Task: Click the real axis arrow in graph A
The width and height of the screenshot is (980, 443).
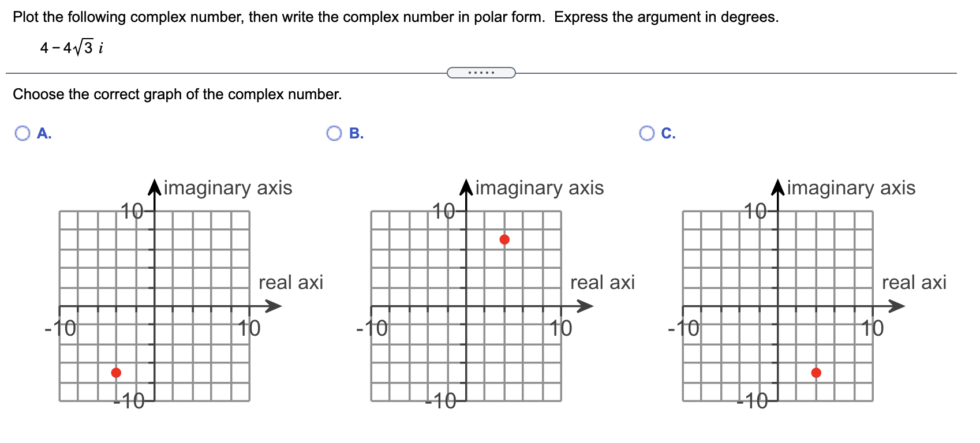Action: tap(273, 306)
